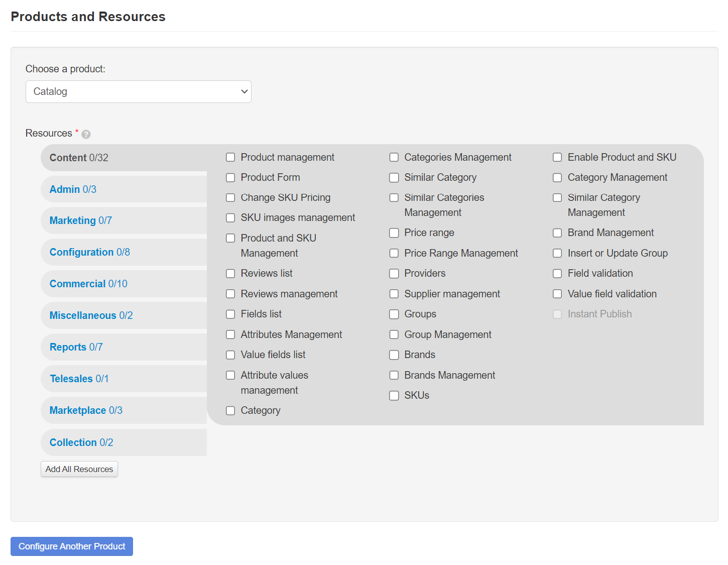This screenshot has height=565, width=728.
Task: Open the Choose a product dropdown
Action: tap(138, 91)
